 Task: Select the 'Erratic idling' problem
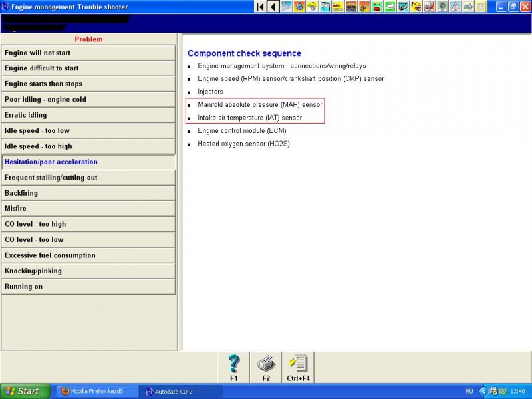tap(88, 115)
